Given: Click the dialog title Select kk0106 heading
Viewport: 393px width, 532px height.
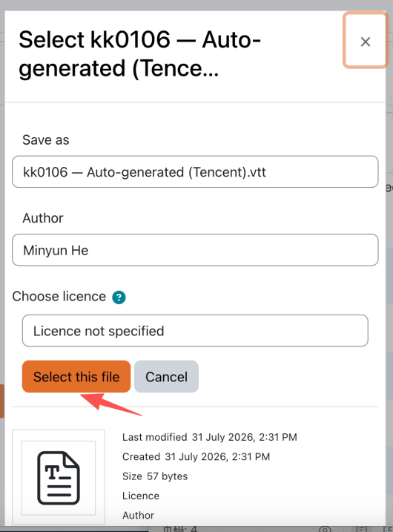Looking at the screenshot, I should coord(139,53).
